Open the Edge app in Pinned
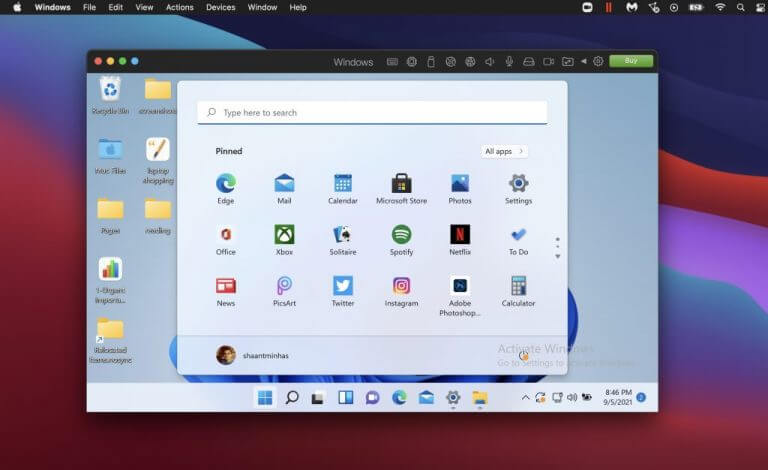Image resolution: width=768 pixels, height=470 pixels. (x=225, y=187)
